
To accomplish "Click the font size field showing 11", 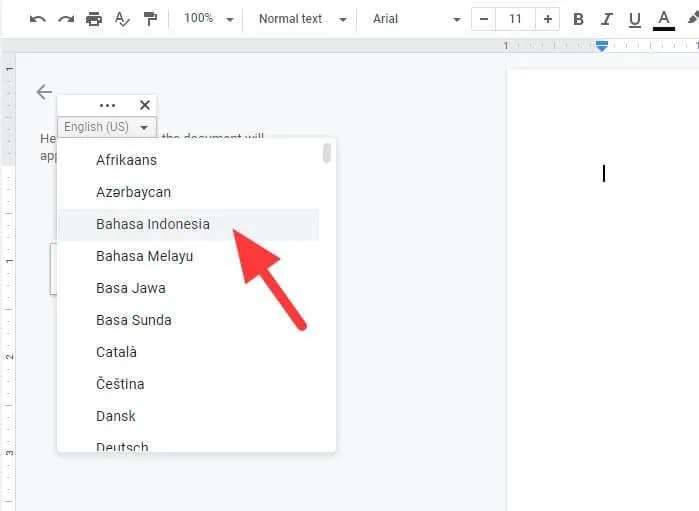I will pyautogui.click(x=515, y=19).
